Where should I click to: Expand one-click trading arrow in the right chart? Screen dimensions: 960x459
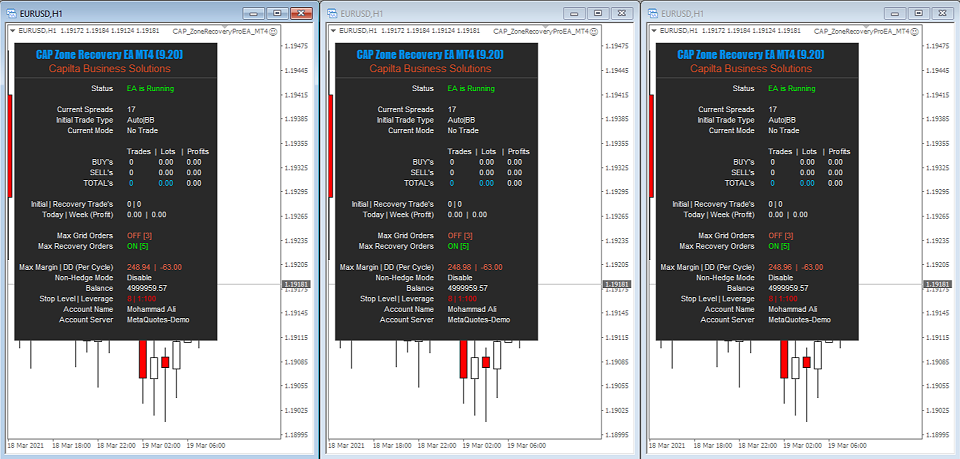click(654, 32)
